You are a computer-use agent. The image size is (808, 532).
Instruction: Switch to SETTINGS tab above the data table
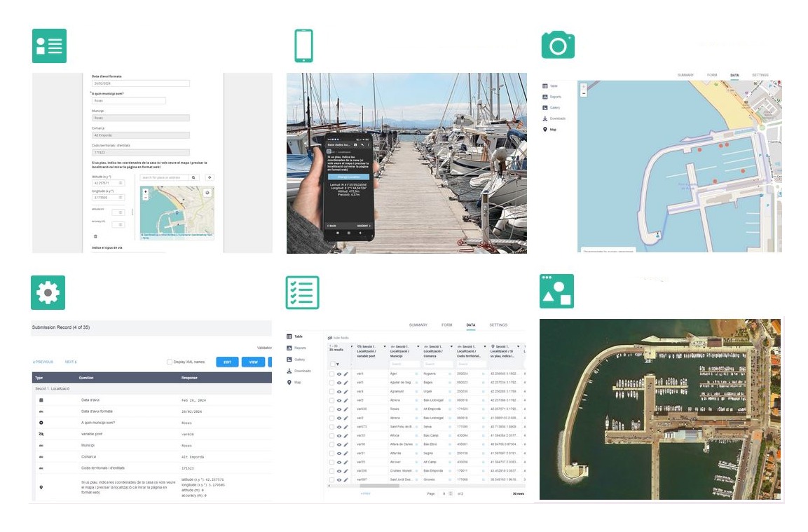pyautogui.click(x=498, y=325)
